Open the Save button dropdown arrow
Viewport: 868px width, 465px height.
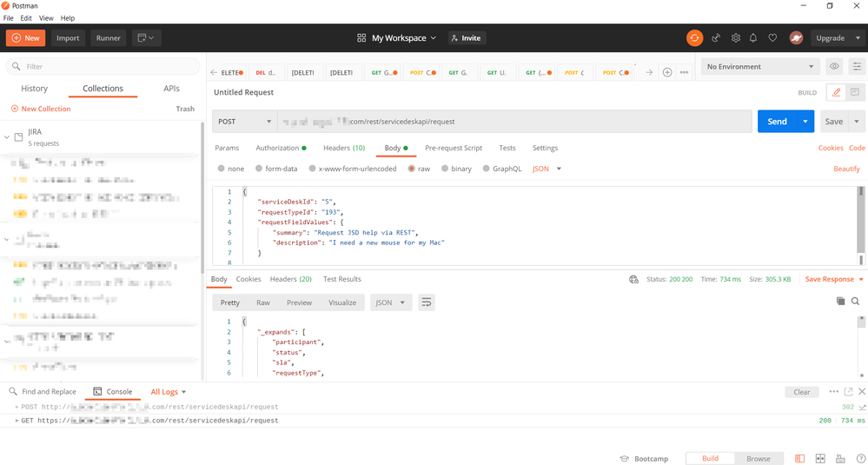pos(857,121)
